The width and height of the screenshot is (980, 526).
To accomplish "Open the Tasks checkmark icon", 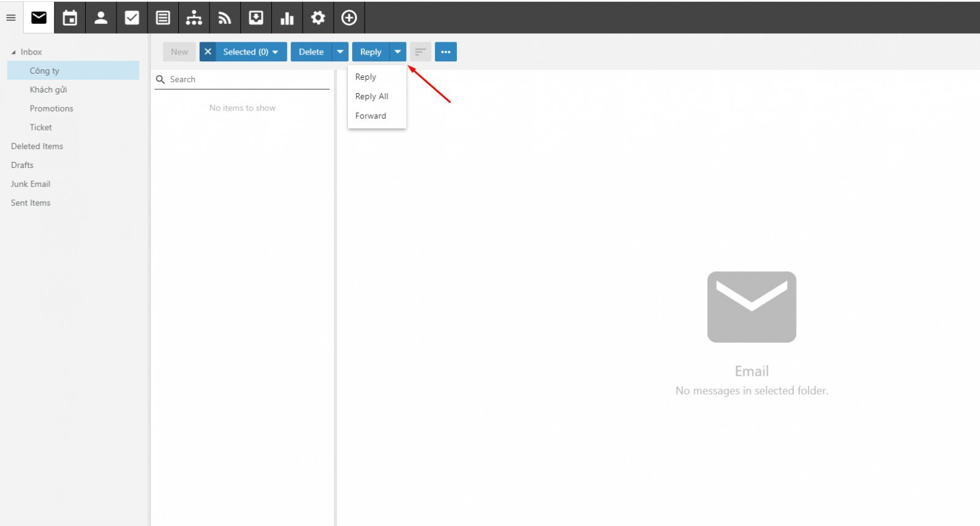I will [x=132, y=18].
